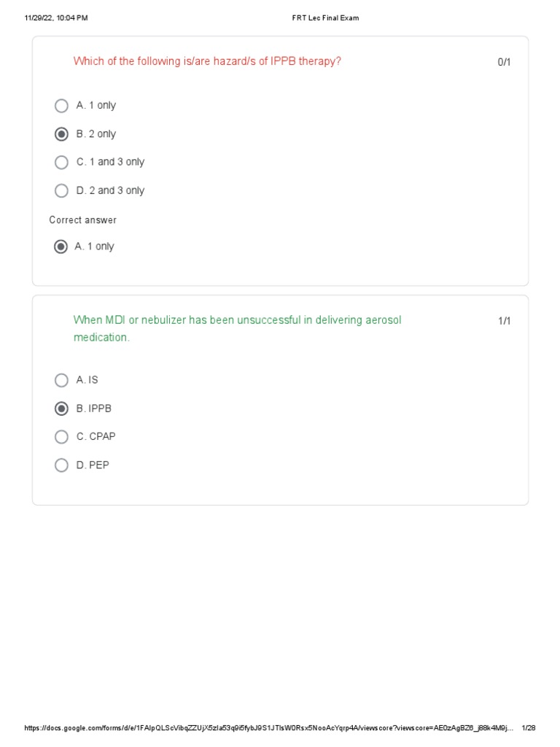Select the 'B. IPPB' radio button
This screenshot has height=747, width=560.
[x=61, y=409]
